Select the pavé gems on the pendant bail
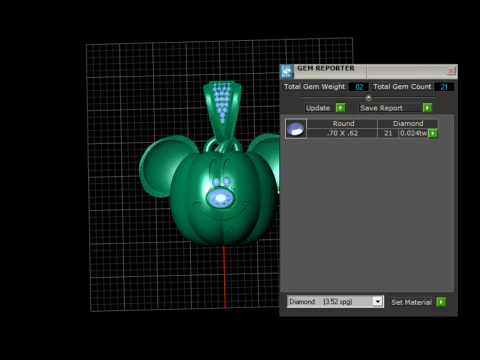This screenshot has width=480, height=360. pyautogui.click(x=222, y=101)
